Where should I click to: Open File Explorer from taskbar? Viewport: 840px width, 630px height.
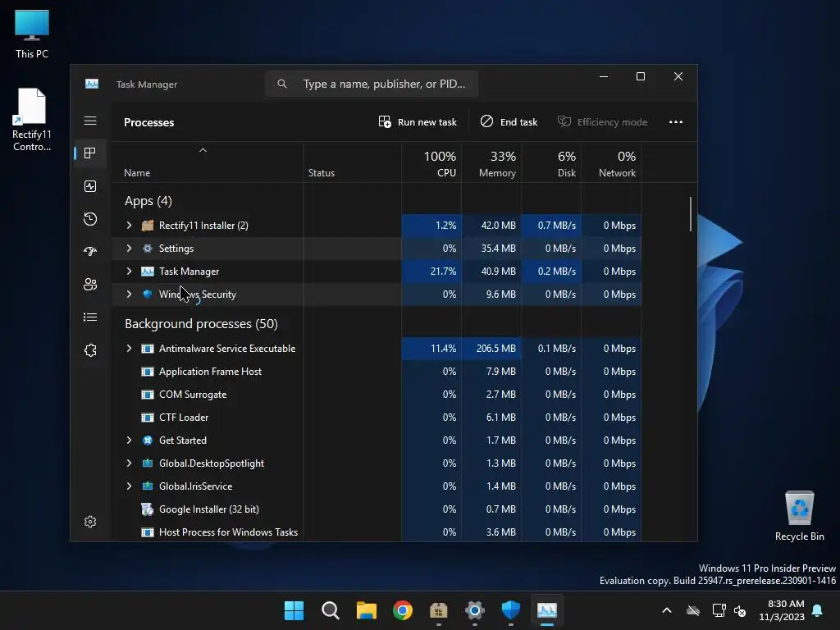click(367, 610)
